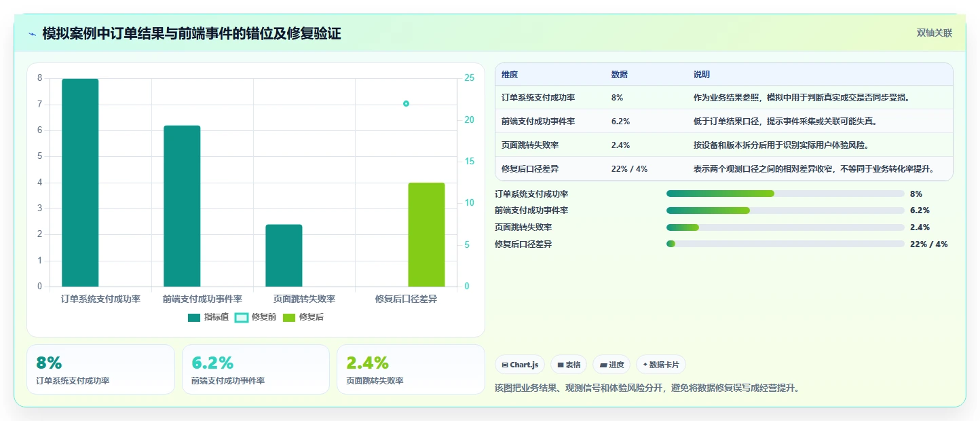Screen dimensions: 980x421
Task: Toggle the 指标值 legend entry
Action: tap(208, 317)
